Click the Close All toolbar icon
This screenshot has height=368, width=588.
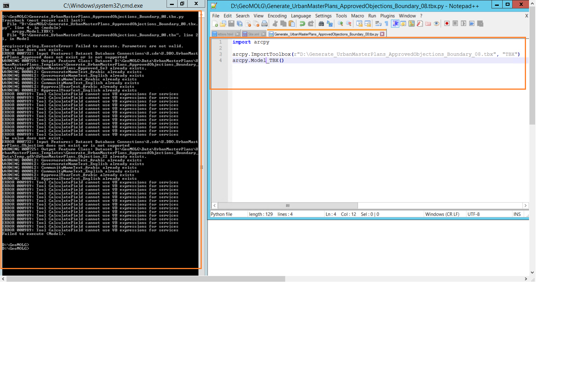click(256, 24)
